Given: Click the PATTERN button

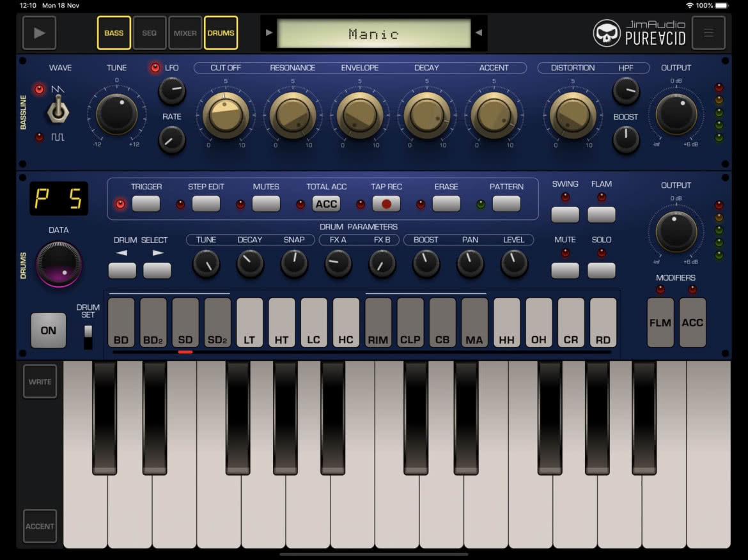Looking at the screenshot, I should coord(506,204).
